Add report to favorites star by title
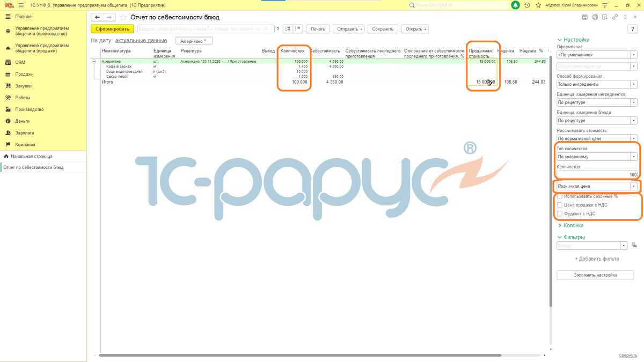 (x=123, y=17)
